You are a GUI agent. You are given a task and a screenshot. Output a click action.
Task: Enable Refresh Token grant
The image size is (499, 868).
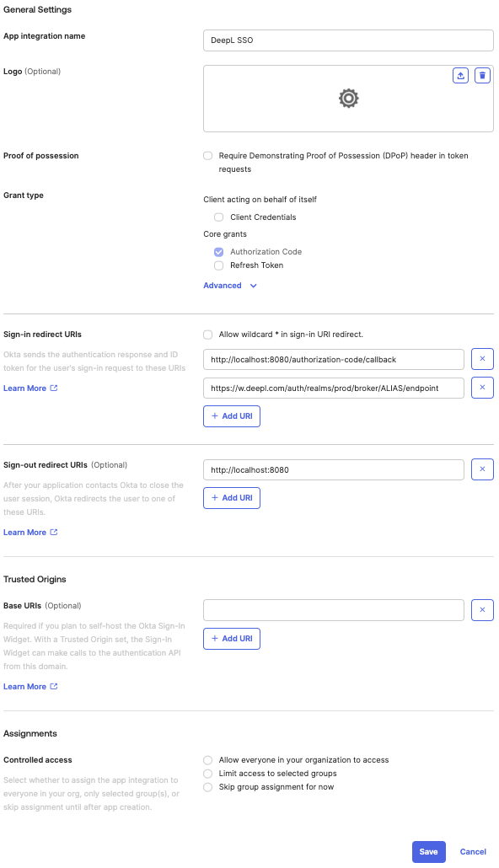(x=218, y=265)
